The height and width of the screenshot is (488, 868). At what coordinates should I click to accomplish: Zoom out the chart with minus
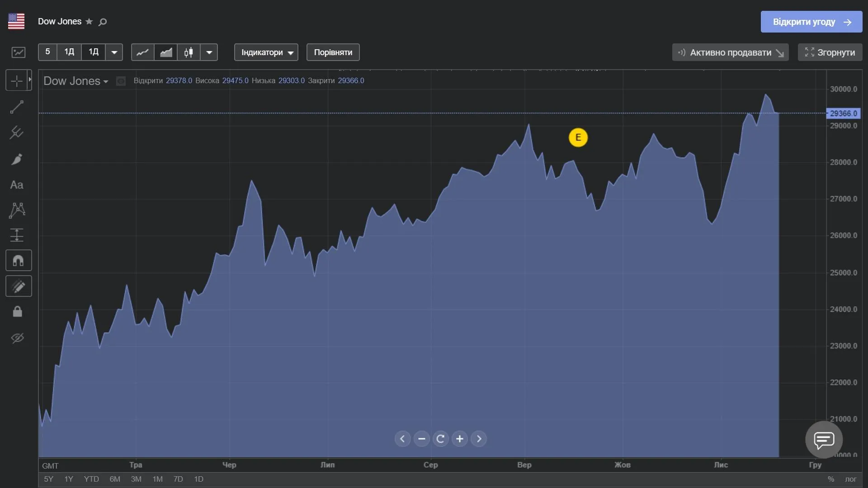click(x=422, y=439)
